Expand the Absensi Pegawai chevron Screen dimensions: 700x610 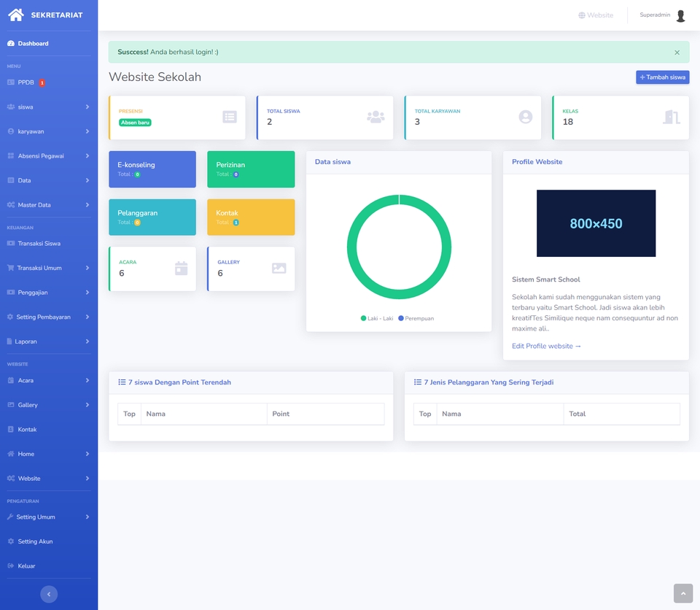tap(87, 156)
